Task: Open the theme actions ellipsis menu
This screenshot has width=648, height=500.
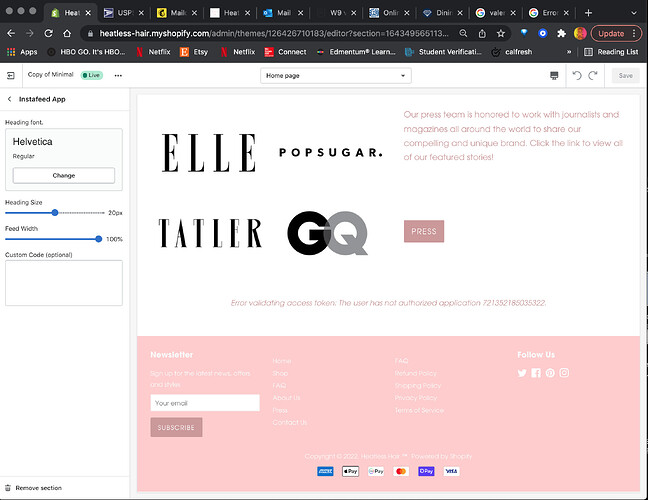Action: [118, 75]
